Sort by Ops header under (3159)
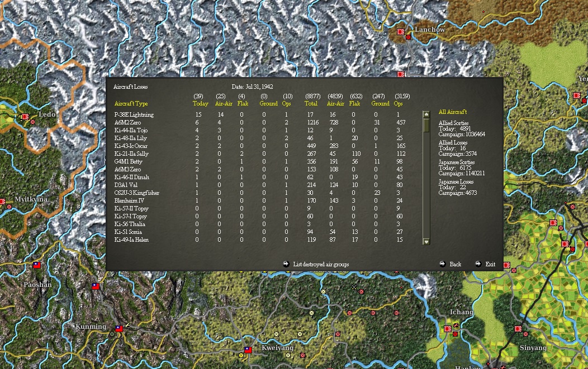588x369 pixels. (398, 103)
